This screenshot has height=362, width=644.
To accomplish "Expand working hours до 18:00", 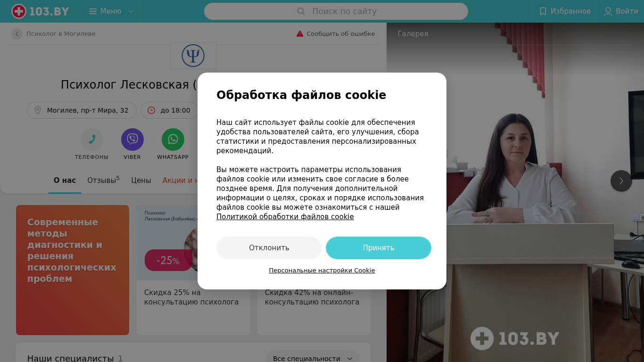I will click(169, 110).
